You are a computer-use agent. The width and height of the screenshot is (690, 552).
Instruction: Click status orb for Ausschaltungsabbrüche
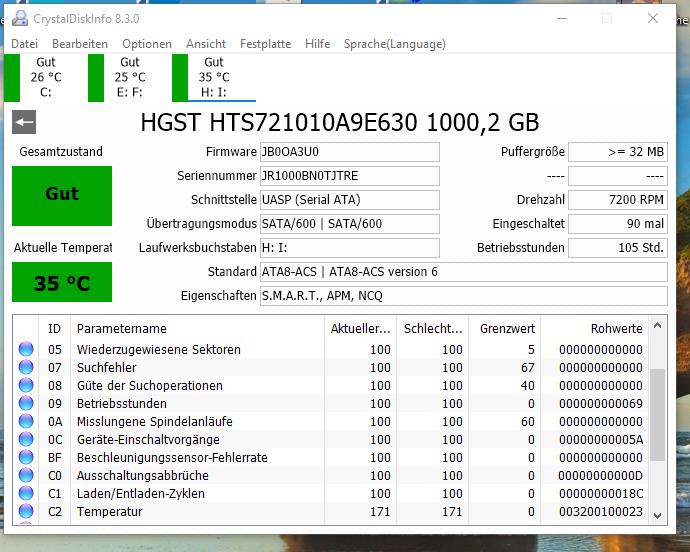[x=26, y=475]
